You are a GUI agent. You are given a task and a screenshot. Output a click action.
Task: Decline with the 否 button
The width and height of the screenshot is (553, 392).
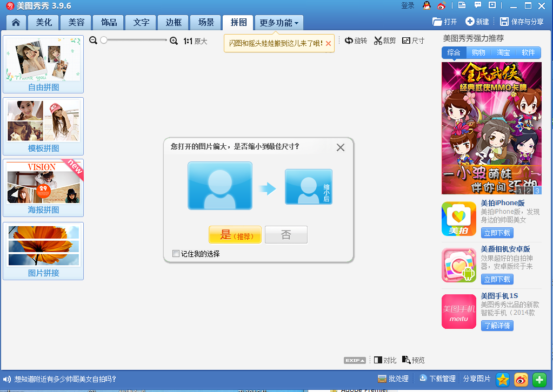(287, 234)
